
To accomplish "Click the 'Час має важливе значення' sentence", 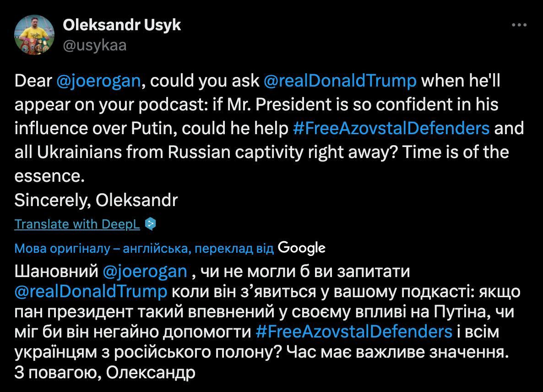I will [x=391, y=353].
